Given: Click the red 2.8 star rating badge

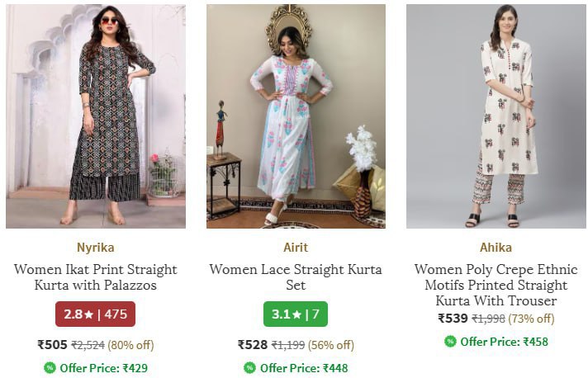Looking at the screenshot, I should (x=96, y=314).
